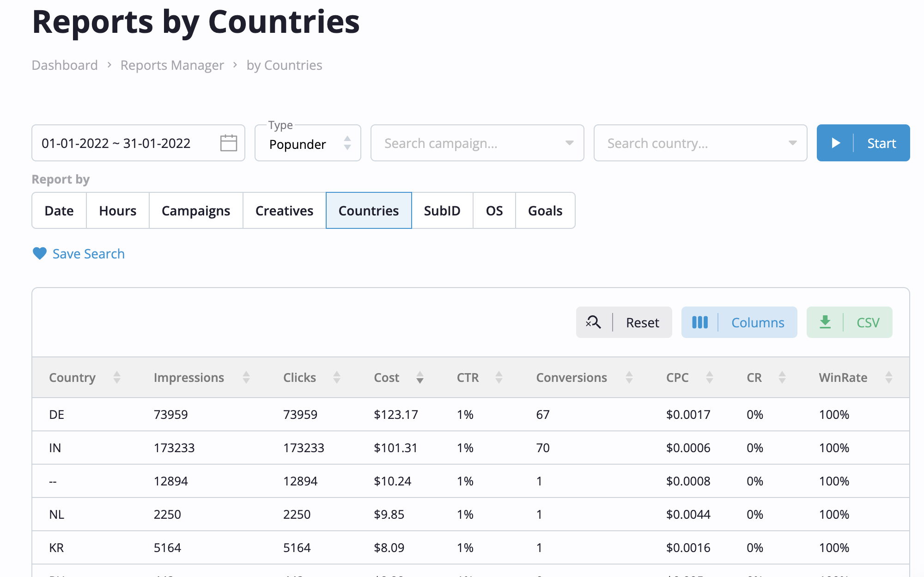Select the NL country cell

(x=56, y=514)
